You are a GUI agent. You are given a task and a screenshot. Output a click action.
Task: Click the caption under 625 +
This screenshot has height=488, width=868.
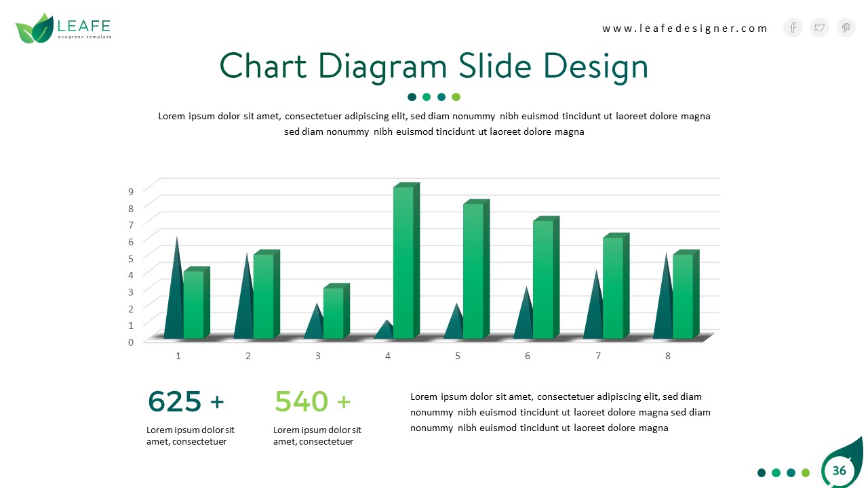[x=191, y=436]
